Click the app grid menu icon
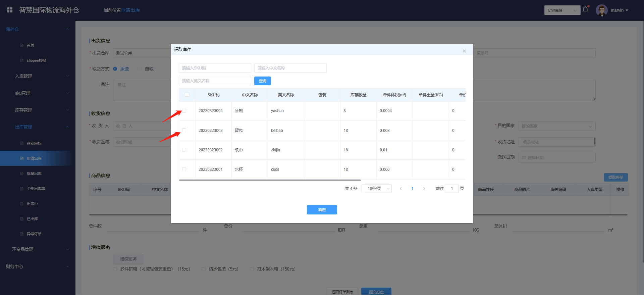This screenshot has width=644, height=295. 10,10
